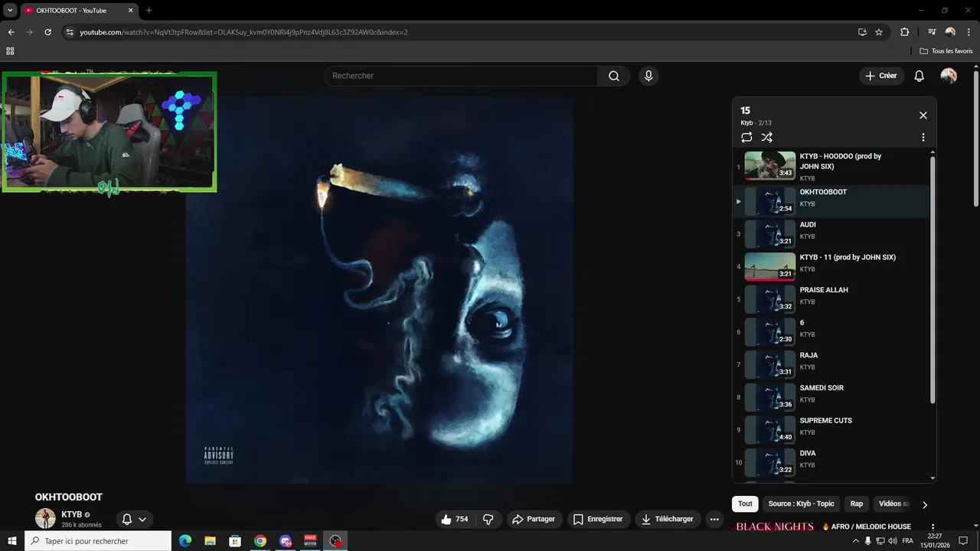Open File Explorer from the taskbar

point(210,541)
